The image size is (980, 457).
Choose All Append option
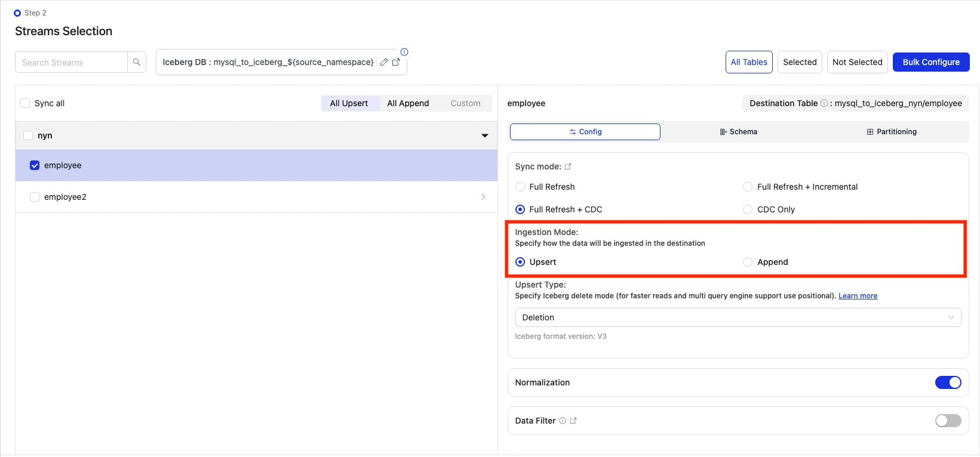coord(408,103)
